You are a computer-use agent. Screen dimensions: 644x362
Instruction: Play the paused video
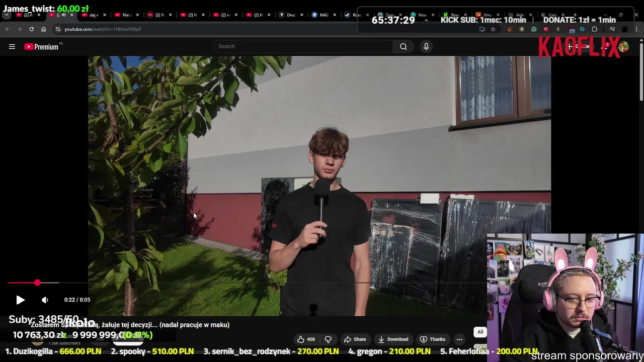(x=20, y=300)
